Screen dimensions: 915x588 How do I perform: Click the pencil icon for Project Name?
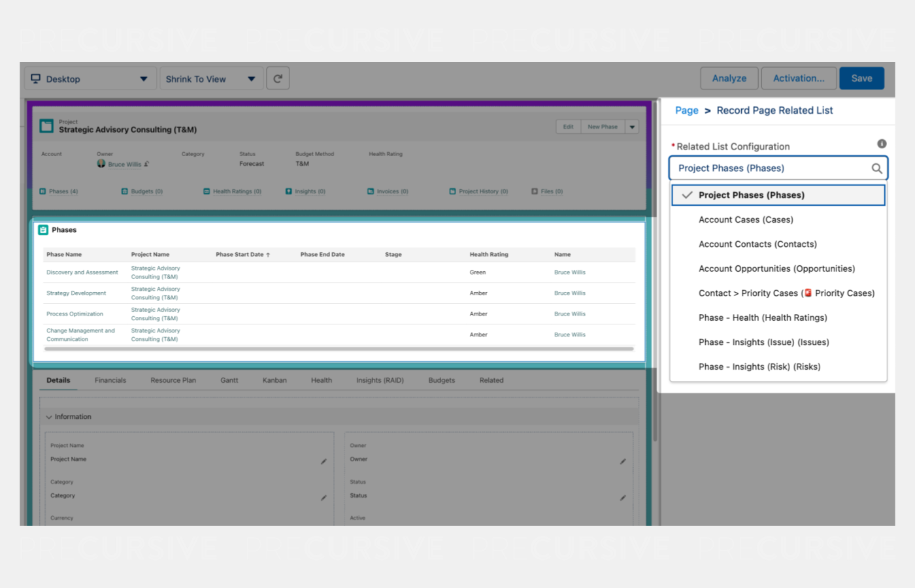tap(324, 461)
